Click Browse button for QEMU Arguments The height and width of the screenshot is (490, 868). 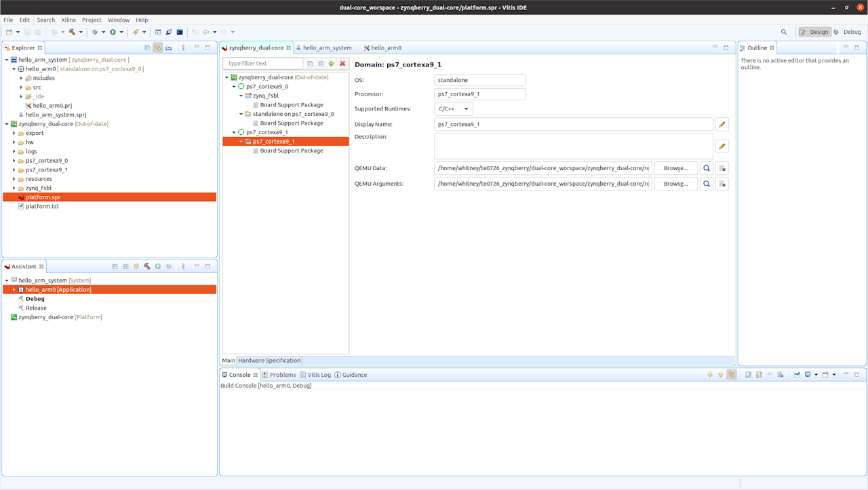tap(675, 184)
